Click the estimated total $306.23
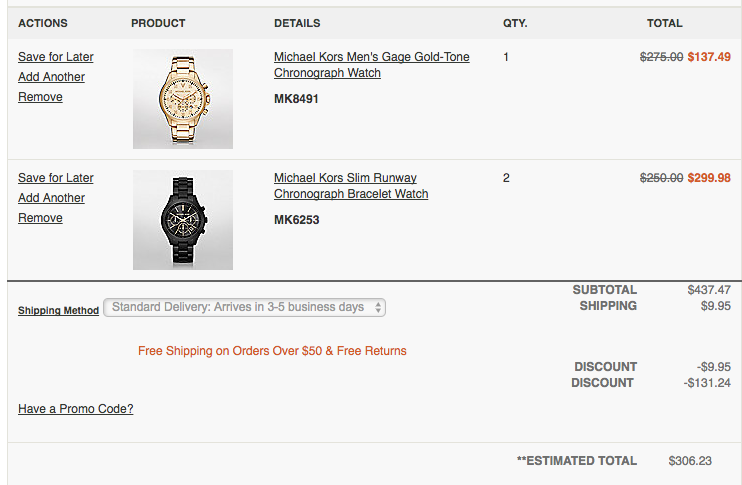The image size is (742, 485). coord(690,461)
